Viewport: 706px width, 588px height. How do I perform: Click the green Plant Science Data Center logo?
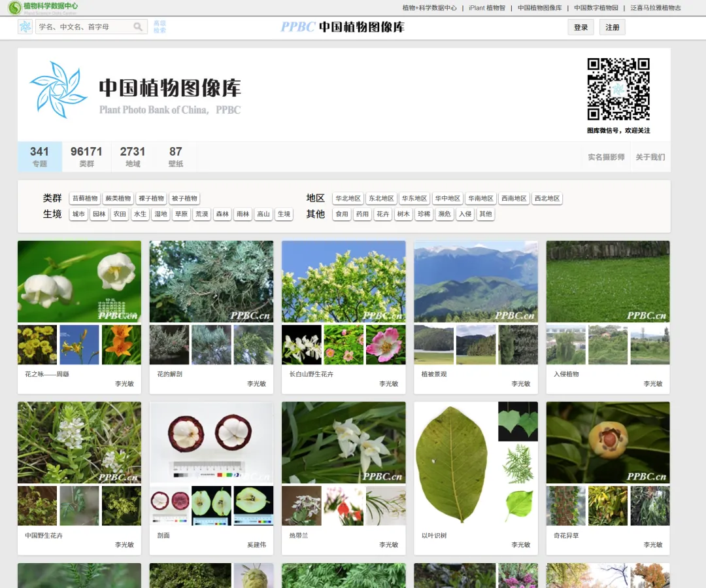click(x=42, y=7)
